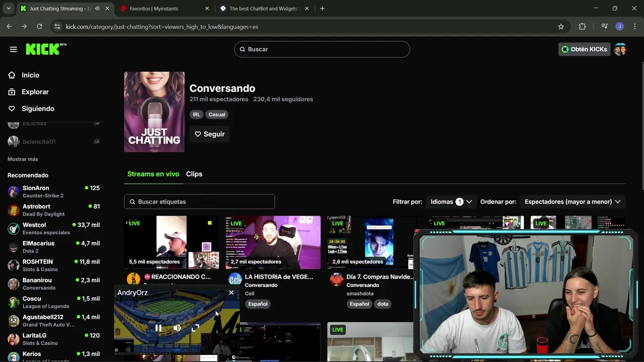644x362 pixels.
Task: Open Día 7. Compras Navide stream title
Action: coord(380,277)
